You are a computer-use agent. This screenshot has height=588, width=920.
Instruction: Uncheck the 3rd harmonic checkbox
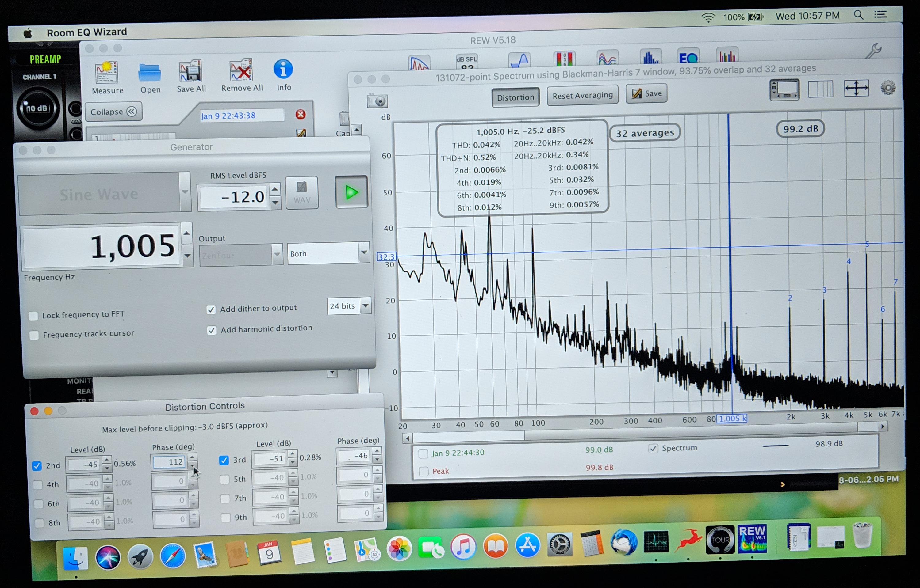[x=224, y=461]
